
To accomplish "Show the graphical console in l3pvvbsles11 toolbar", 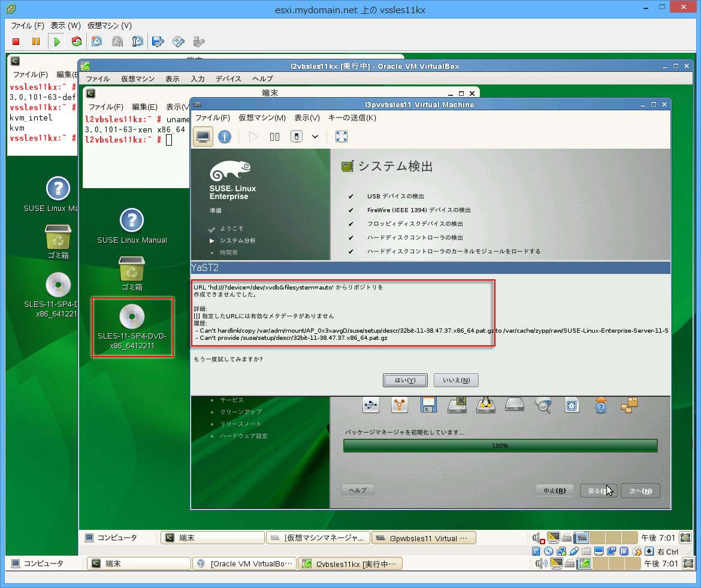I will pos(203,137).
